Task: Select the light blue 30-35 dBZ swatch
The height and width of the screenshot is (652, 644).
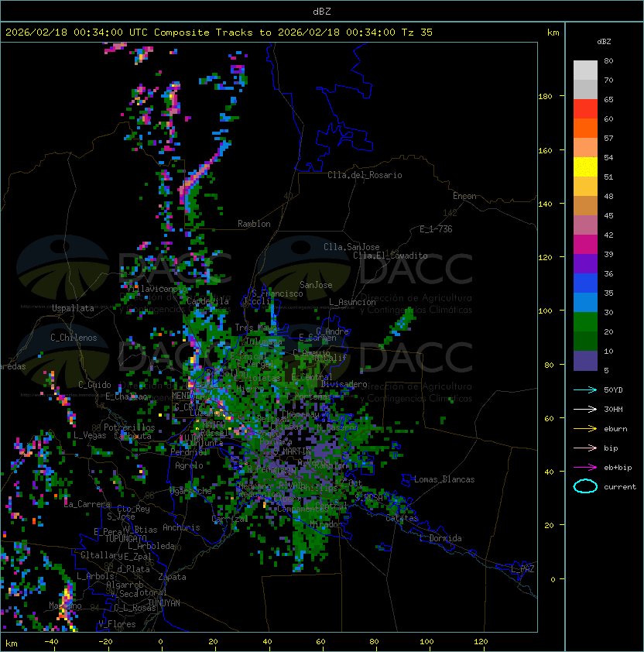Action: point(585,302)
